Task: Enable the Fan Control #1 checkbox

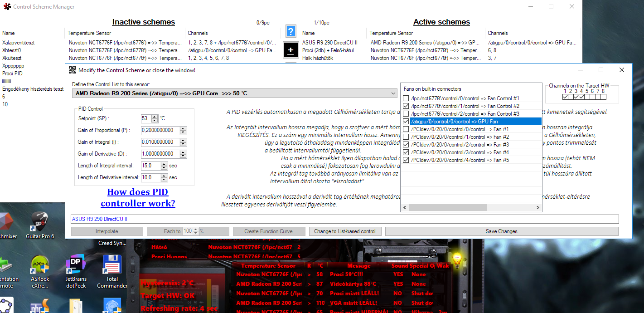Action: click(406, 98)
